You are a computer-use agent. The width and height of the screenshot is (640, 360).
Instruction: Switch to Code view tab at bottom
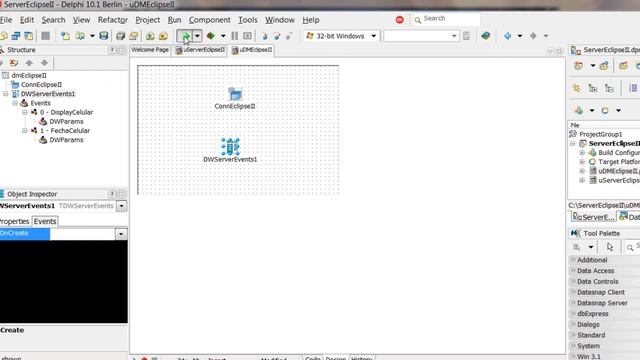[313, 358]
